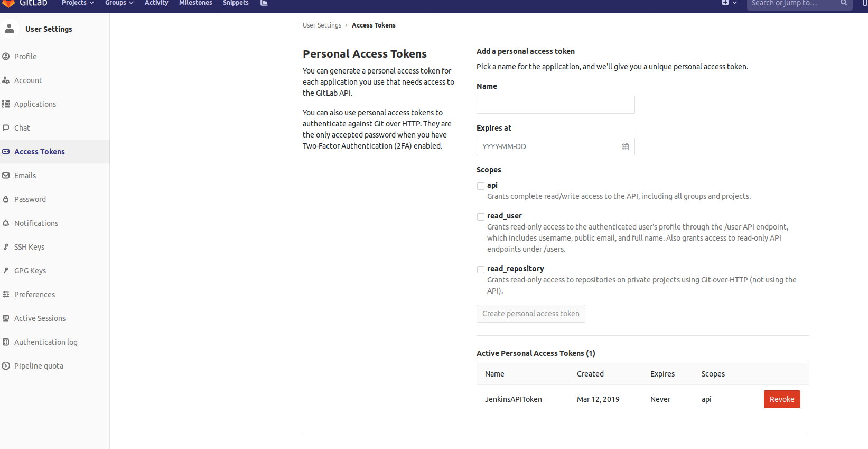The image size is (868, 449).
Task: Click Active Personal Access Tokens (1) heading
Action: click(536, 353)
